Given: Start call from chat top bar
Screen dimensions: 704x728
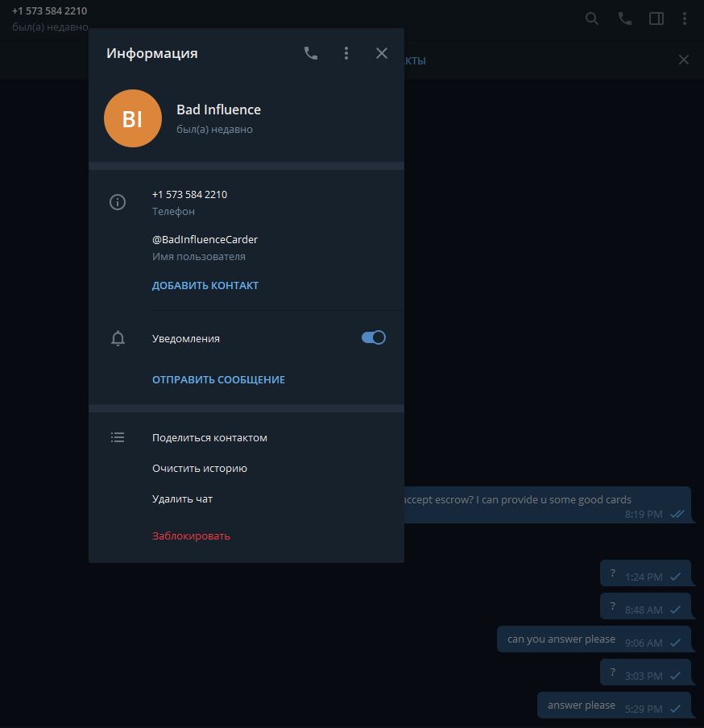Looking at the screenshot, I should [x=625, y=19].
